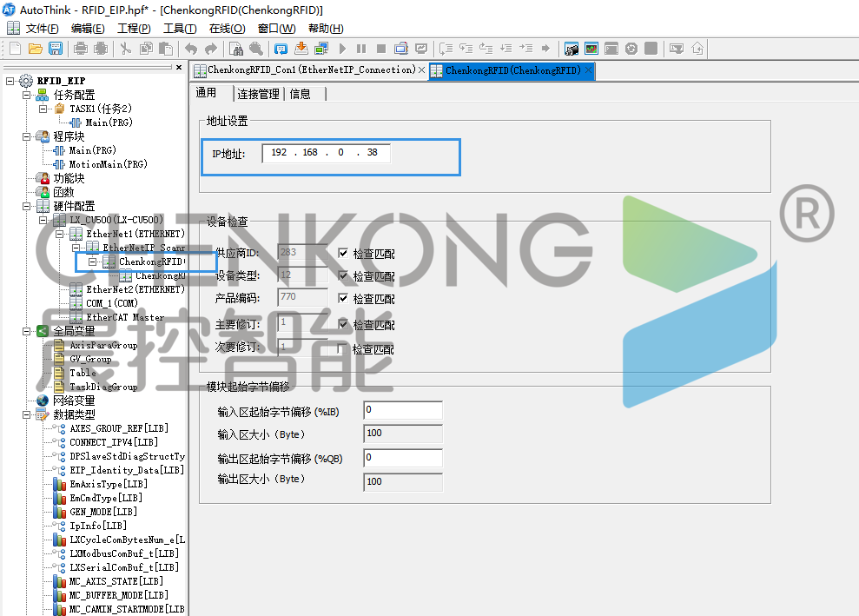Select COM_1(COM) in hardware tree

coord(112,303)
